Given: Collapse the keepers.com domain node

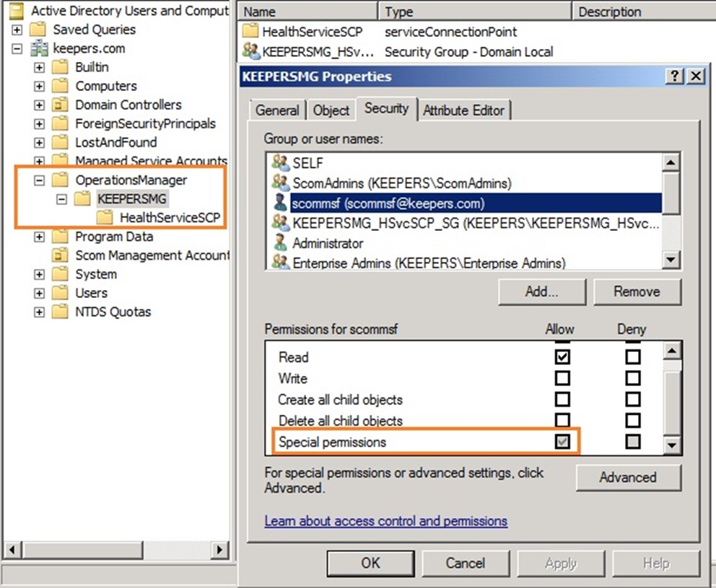Looking at the screenshot, I should click(x=17, y=48).
